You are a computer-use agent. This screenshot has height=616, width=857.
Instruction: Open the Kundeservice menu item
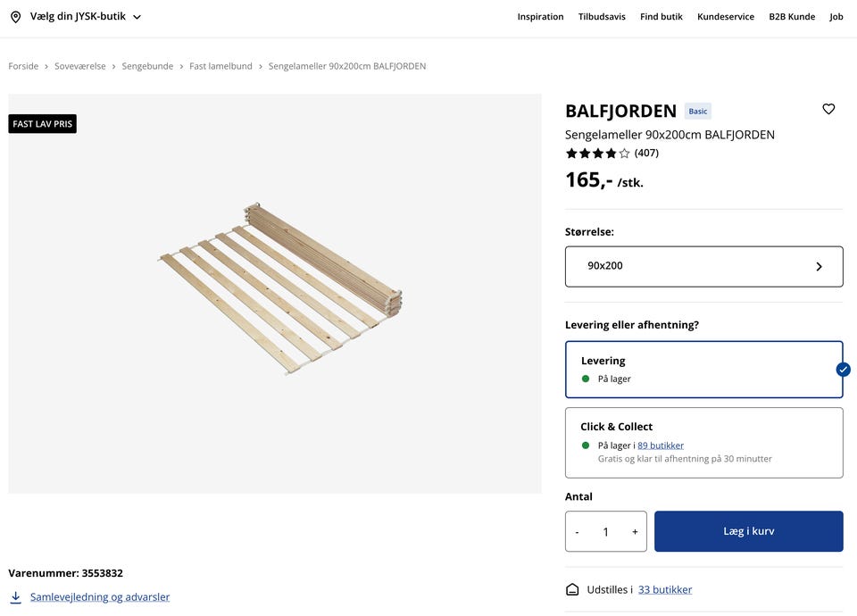click(726, 16)
